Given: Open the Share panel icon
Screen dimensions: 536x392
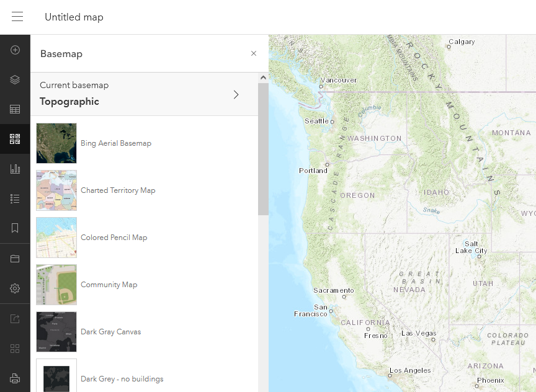Looking at the screenshot, I should coord(15,318).
